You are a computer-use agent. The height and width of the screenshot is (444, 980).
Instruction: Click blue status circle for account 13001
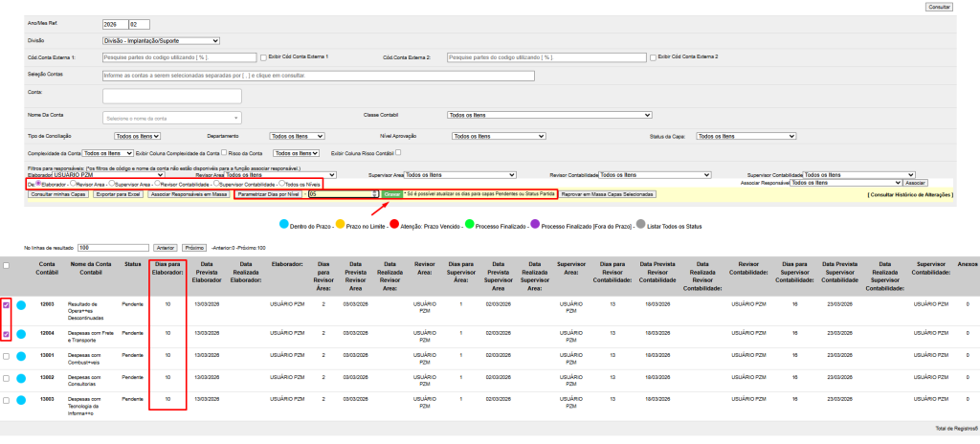[21, 356]
